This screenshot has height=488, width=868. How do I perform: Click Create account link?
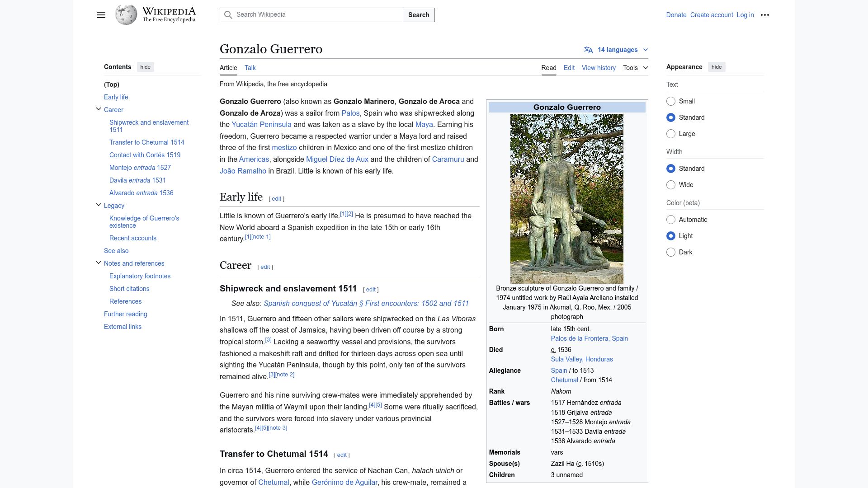click(712, 15)
